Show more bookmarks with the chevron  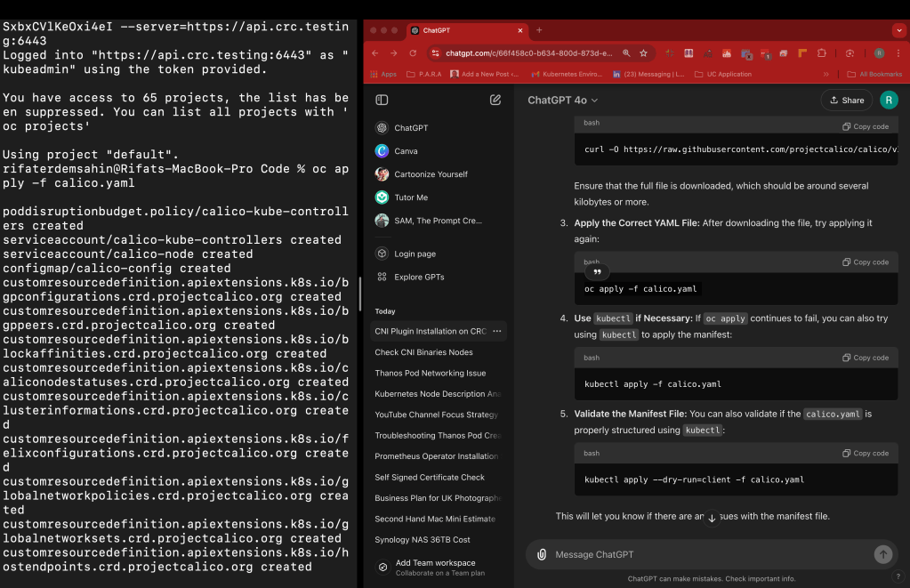(825, 74)
